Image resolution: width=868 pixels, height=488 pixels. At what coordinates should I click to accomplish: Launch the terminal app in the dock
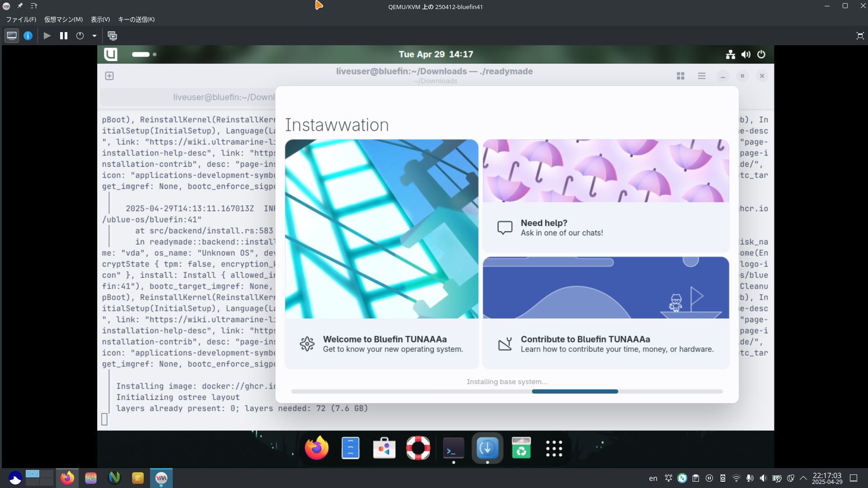click(453, 448)
